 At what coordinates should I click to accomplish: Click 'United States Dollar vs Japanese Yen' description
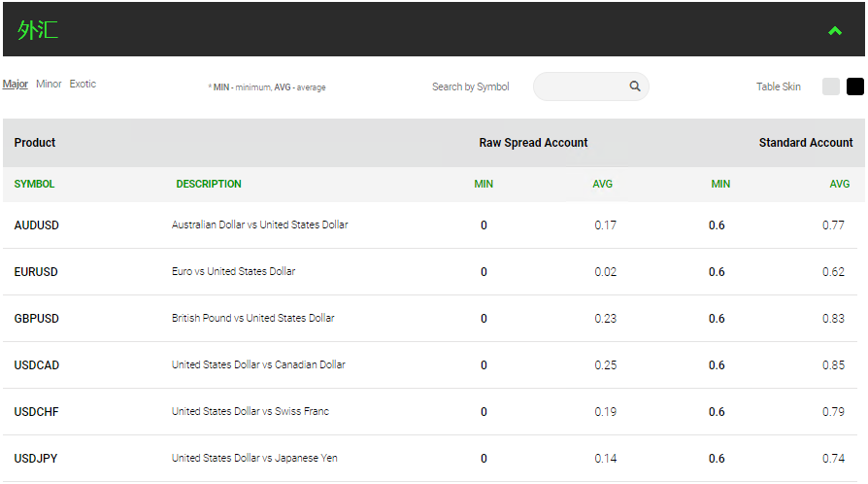point(254,458)
